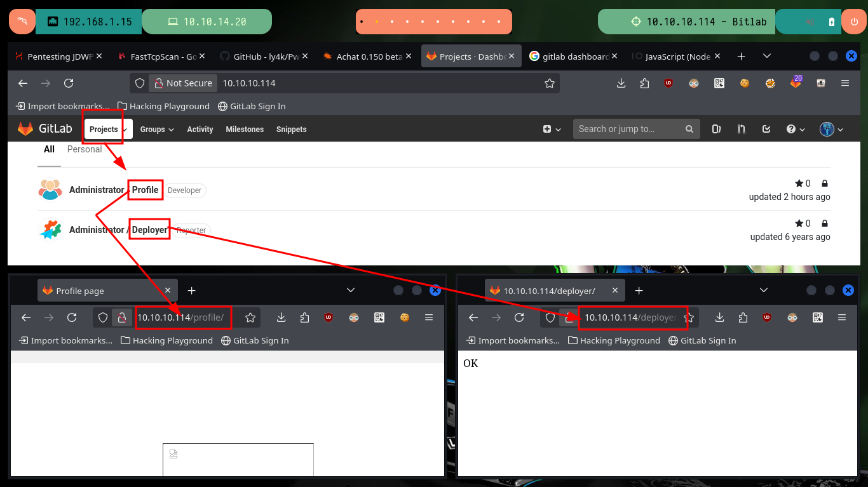Click the uBlock Origin extension icon
The height and width of the screenshot is (487, 868).
coord(668,83)
